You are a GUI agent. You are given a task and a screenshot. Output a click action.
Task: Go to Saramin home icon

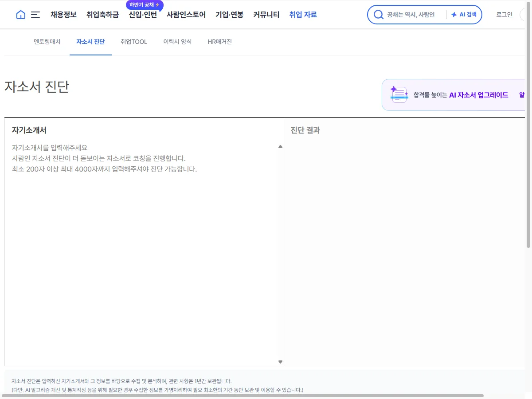pos(21,15)
